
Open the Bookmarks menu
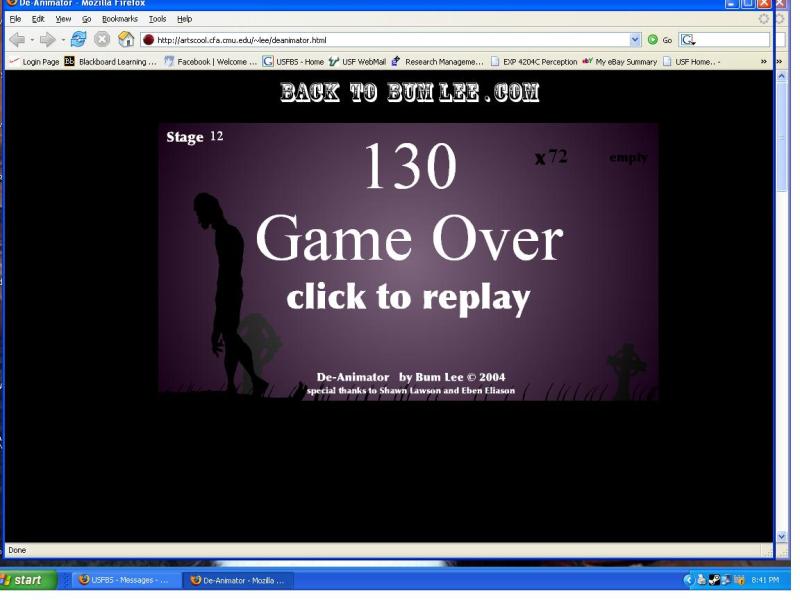click(120, 19)
